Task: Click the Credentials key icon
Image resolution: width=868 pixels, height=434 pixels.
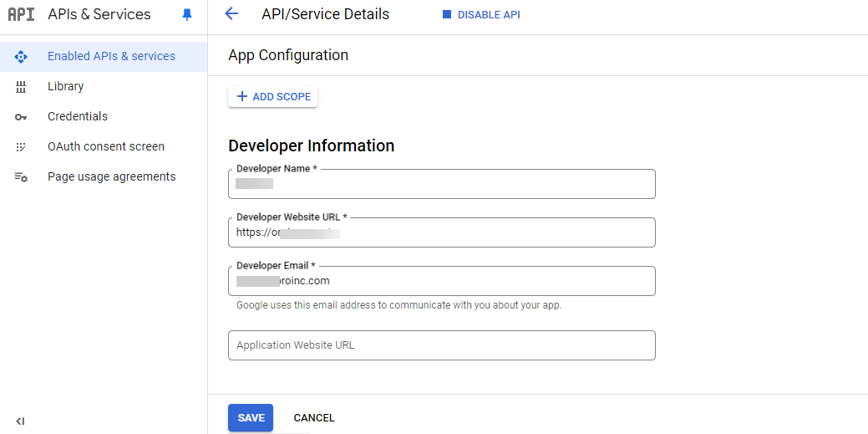Action: coord(22,117)
